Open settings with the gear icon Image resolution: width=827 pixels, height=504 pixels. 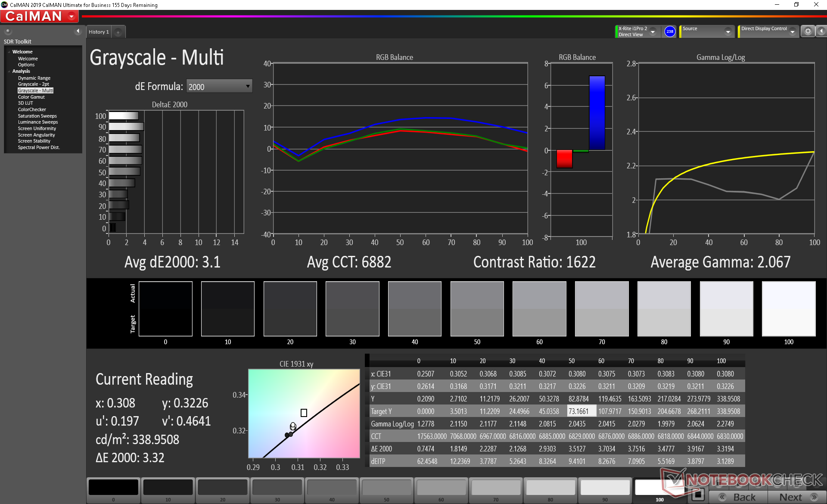click(x=808, y=31)
